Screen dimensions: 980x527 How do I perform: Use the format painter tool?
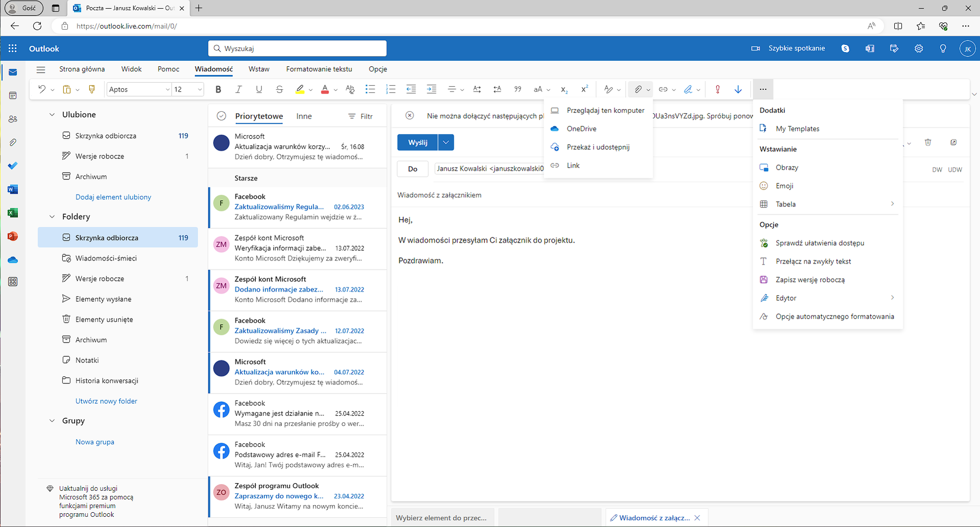(x=92, y=89)
